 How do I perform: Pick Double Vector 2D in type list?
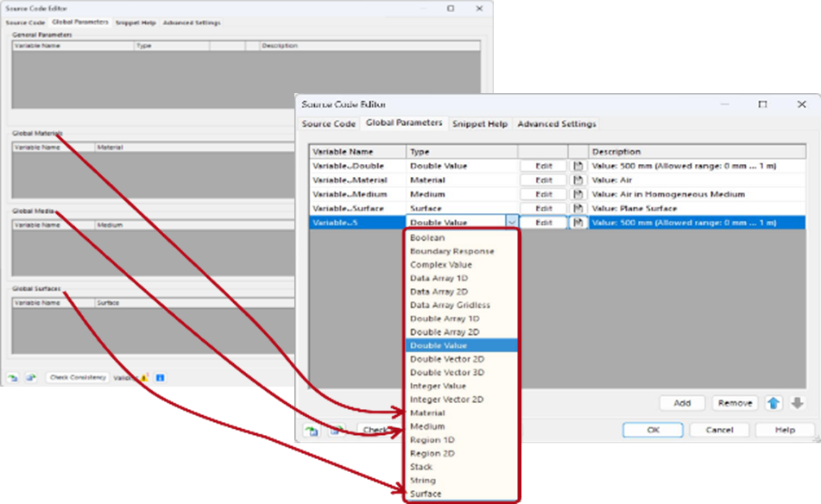[x=461, y=359]
